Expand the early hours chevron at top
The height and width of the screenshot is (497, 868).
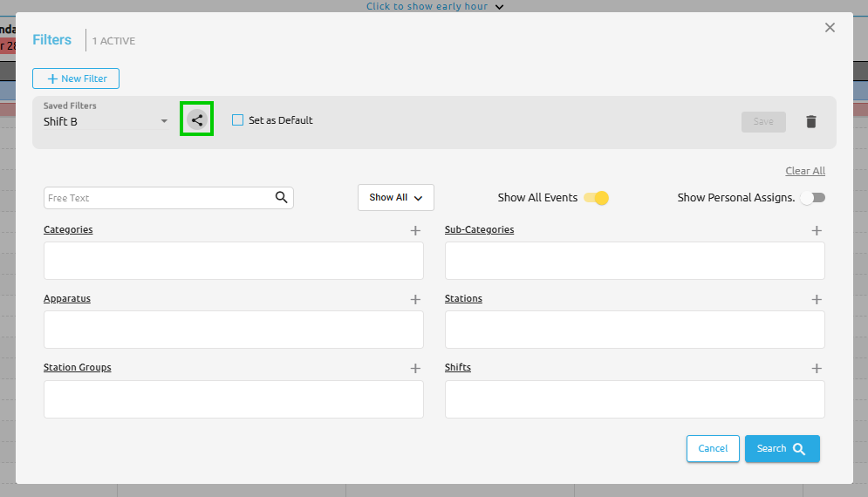pyautogui.click(x=499, y=7)
